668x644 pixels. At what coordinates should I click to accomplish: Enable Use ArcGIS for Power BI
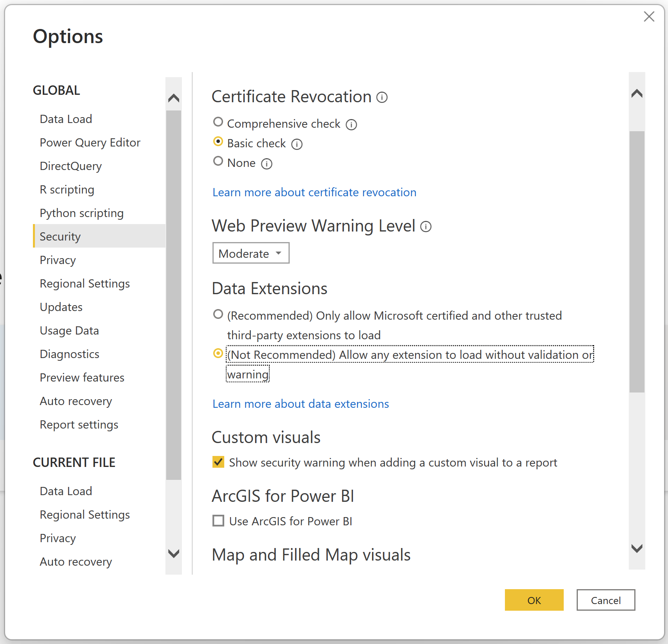click(x=218, y=521)
